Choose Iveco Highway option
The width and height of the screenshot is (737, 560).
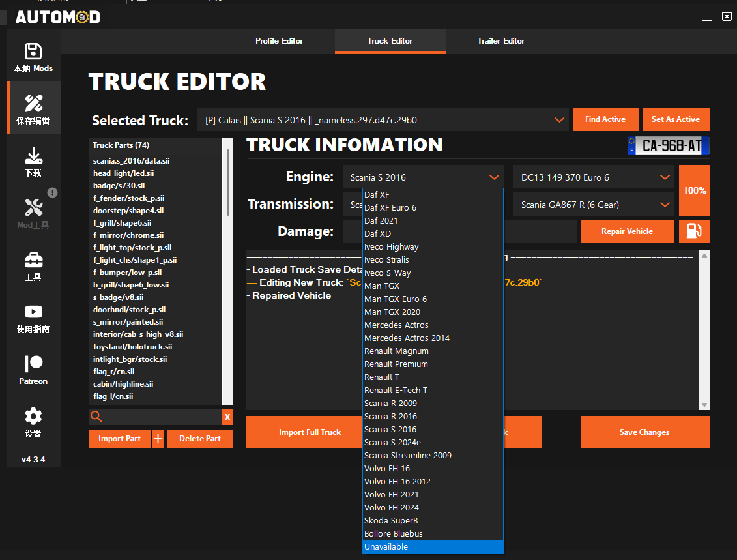pos(433,247)
